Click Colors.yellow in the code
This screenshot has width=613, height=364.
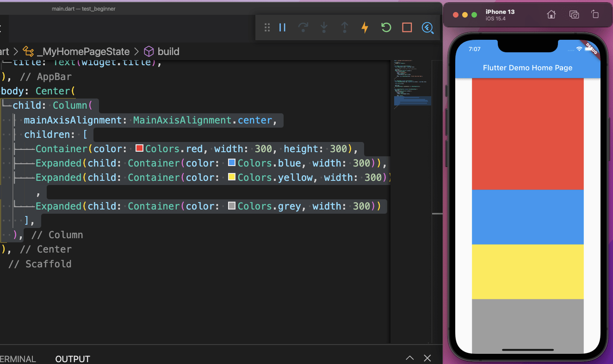(x=275, y=177)
